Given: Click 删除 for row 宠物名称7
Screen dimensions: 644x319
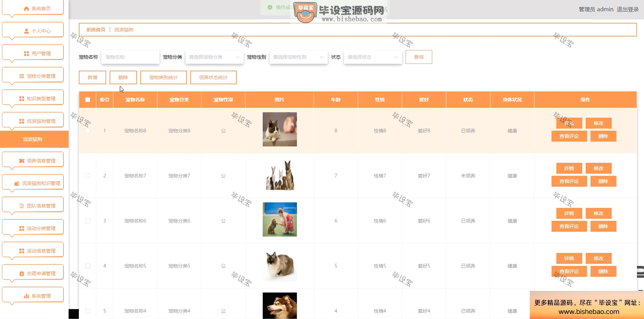Looking at the screenshot, I should click(x=603, y=181).
